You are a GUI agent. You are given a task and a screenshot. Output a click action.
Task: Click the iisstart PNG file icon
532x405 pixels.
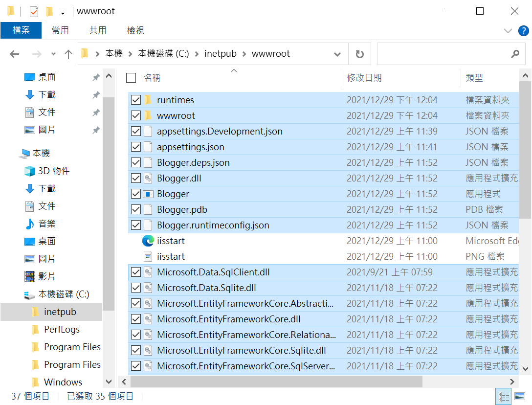point(148,256)
